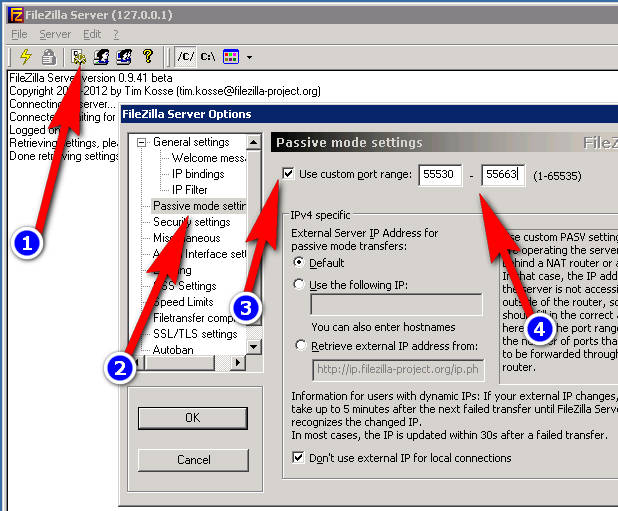Open the Groups toolbar icon
Image resolution: width=618 pixels, height=511 pixels.
click(124, 57)
